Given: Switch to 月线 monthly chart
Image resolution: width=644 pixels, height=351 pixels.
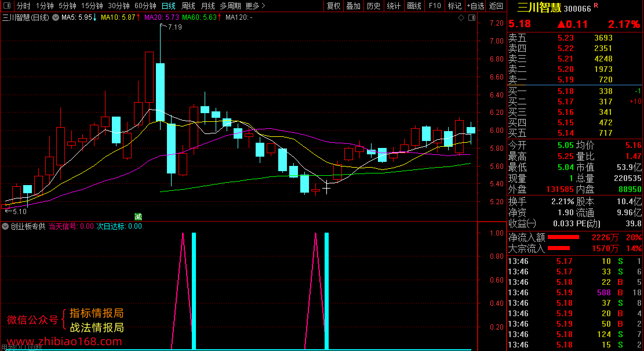Looking at the screenshot, I should click(x=208, y=6).
